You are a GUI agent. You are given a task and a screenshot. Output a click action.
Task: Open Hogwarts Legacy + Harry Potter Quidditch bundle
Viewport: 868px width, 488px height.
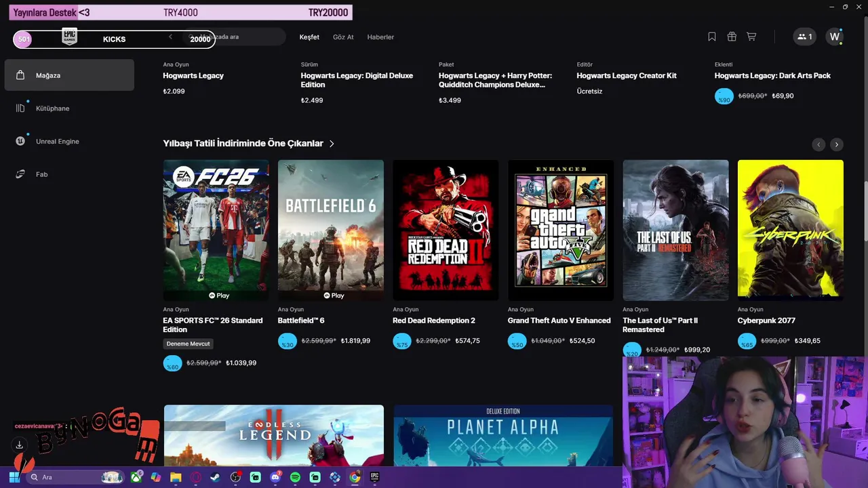(x=495, y=80)
